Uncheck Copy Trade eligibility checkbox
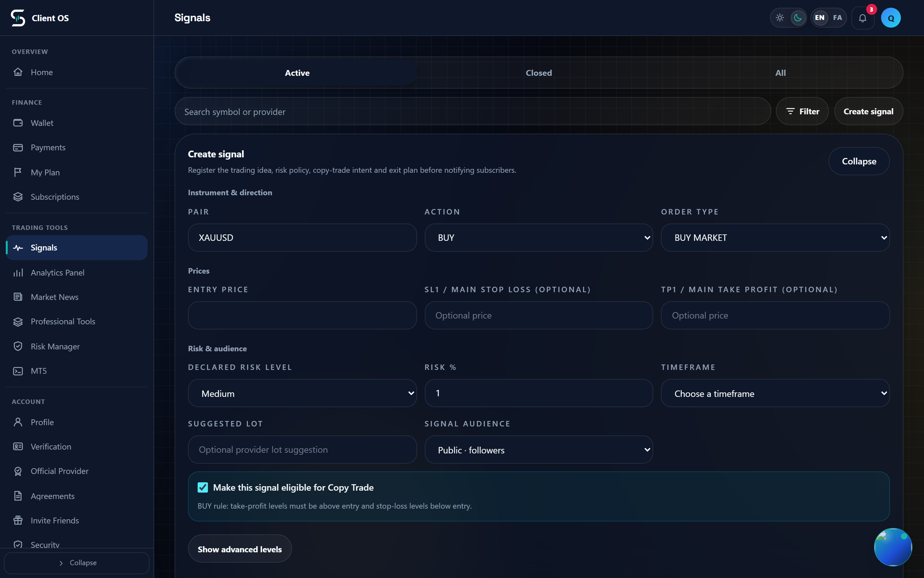This screenshot has height=578, width=924. pyautogui.click(x=203, y=487)
